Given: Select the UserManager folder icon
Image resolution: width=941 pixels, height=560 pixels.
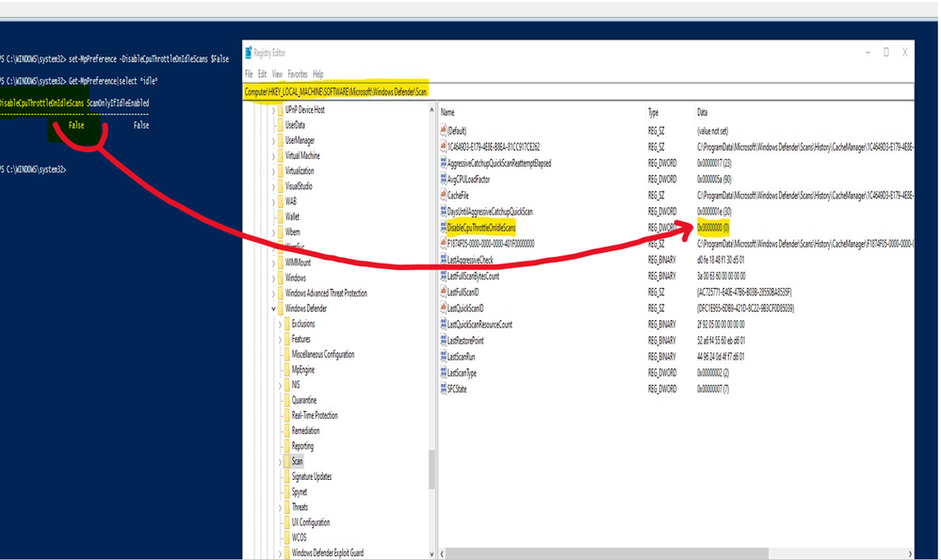Looking at the screenshot, I should [x=280, y=140].
